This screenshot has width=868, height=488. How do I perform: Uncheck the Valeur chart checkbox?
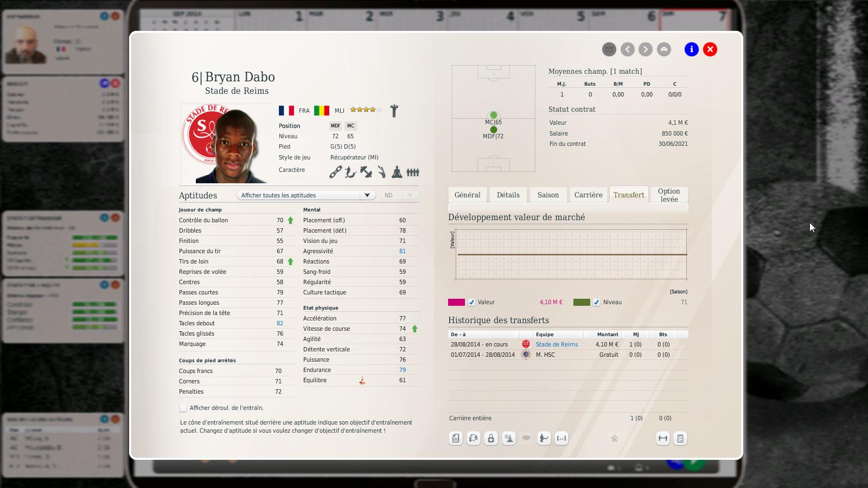point(471,303)
